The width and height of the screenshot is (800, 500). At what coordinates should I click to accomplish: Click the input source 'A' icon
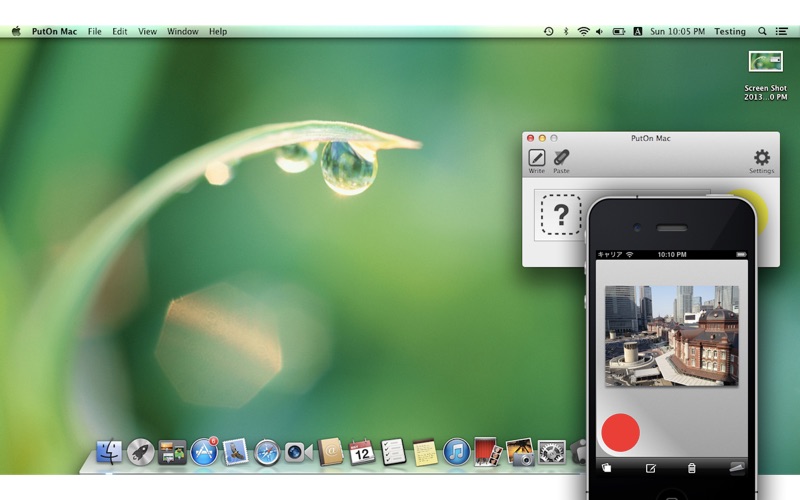[x=638, y=31]
